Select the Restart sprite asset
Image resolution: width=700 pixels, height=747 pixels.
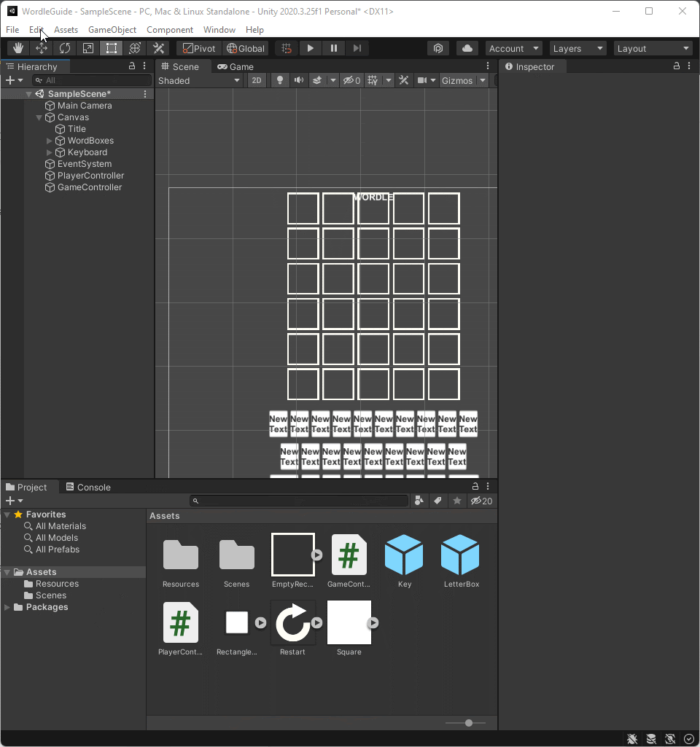click(292, 628)
